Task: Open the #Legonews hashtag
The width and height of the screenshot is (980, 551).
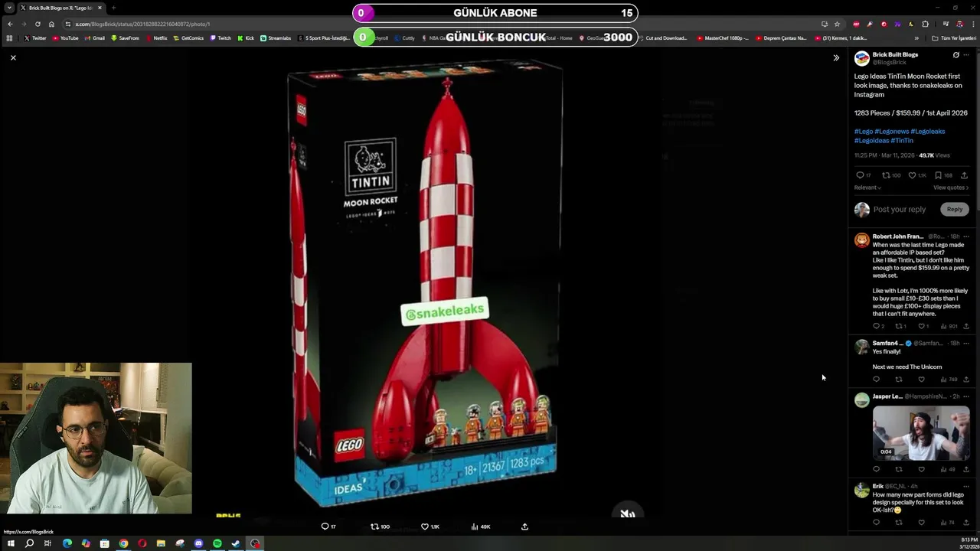Action: tap(891, 131)
